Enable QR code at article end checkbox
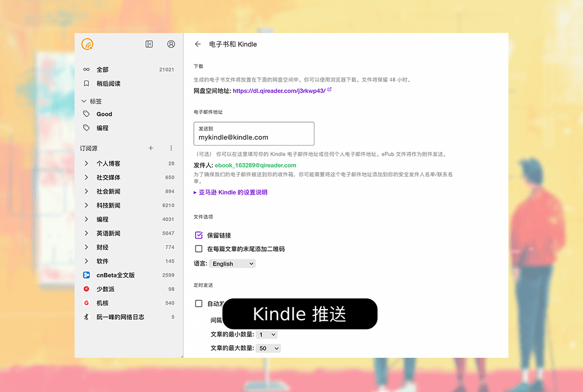 (198, 249)
